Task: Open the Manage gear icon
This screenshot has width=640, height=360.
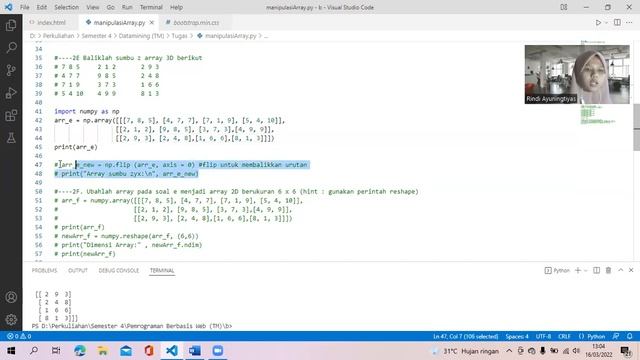Action: click(x=11, y=319)
